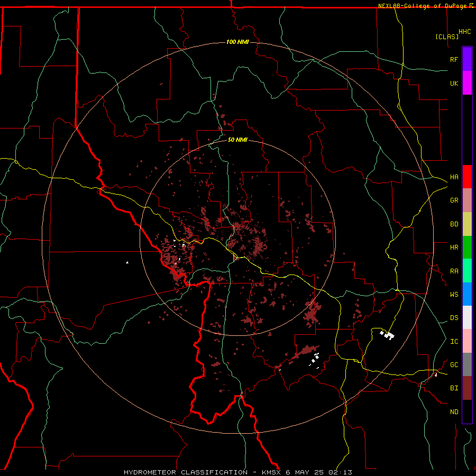Click the gray GC legend swatch

coord(467,364)
